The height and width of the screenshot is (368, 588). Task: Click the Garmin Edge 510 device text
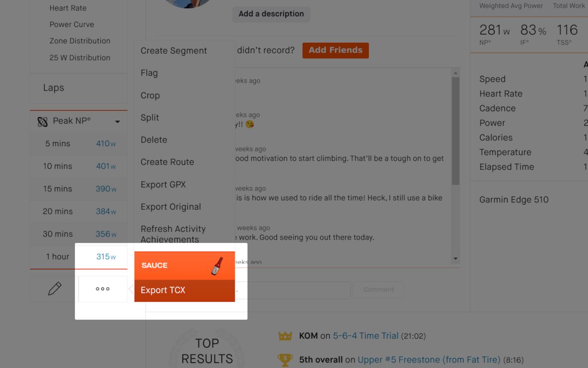(514, 200)
